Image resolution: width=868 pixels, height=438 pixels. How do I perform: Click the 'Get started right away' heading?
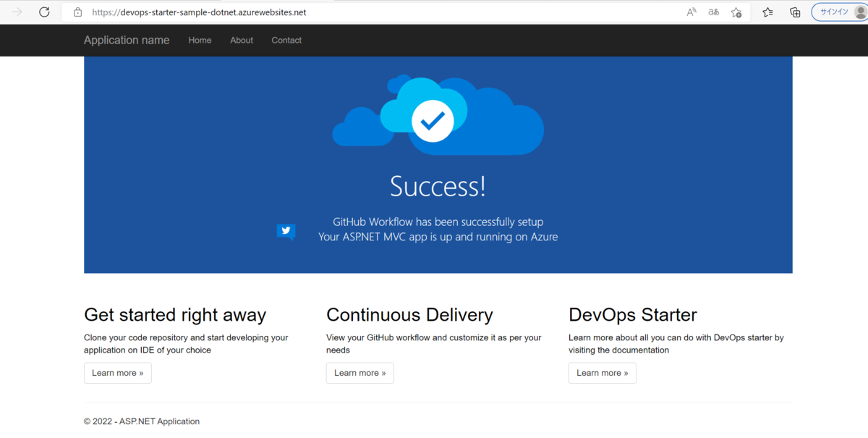[175, 315]
